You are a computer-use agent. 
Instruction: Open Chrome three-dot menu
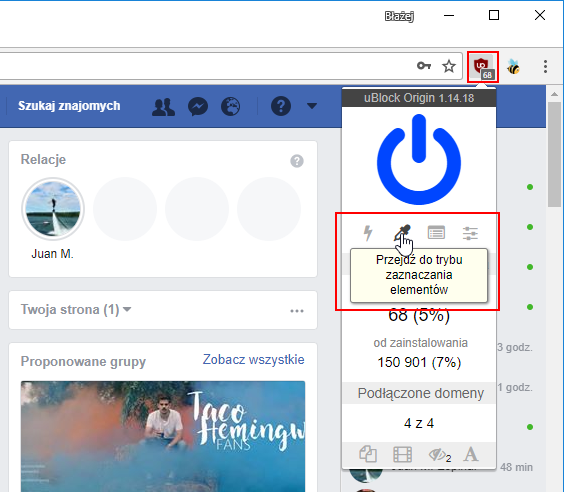tap(545, 67)
